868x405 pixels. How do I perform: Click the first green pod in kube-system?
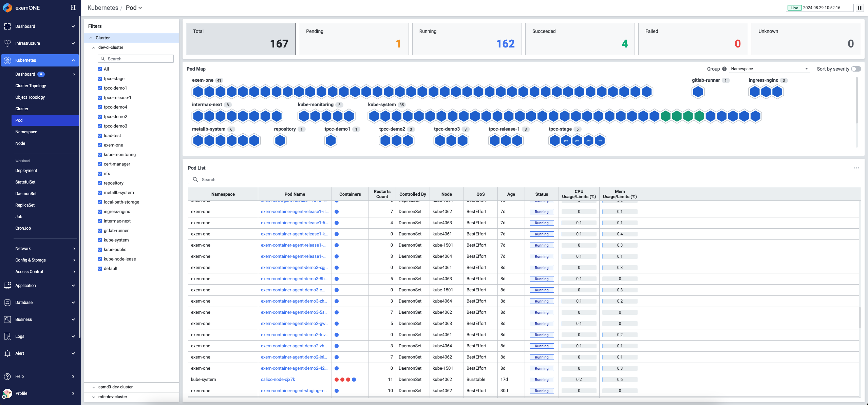[x=665, y=116]
